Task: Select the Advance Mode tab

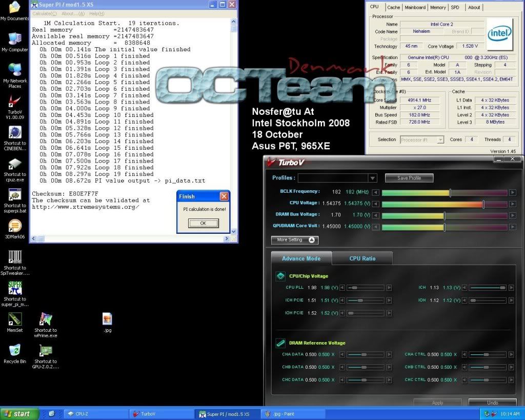Action: [x=301, y=258]
